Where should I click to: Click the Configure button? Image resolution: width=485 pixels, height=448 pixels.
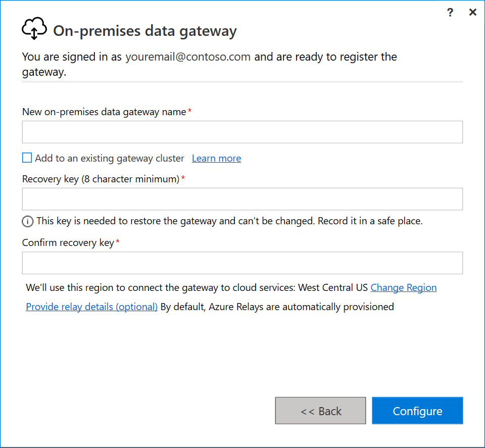click(x=417, y=411)
